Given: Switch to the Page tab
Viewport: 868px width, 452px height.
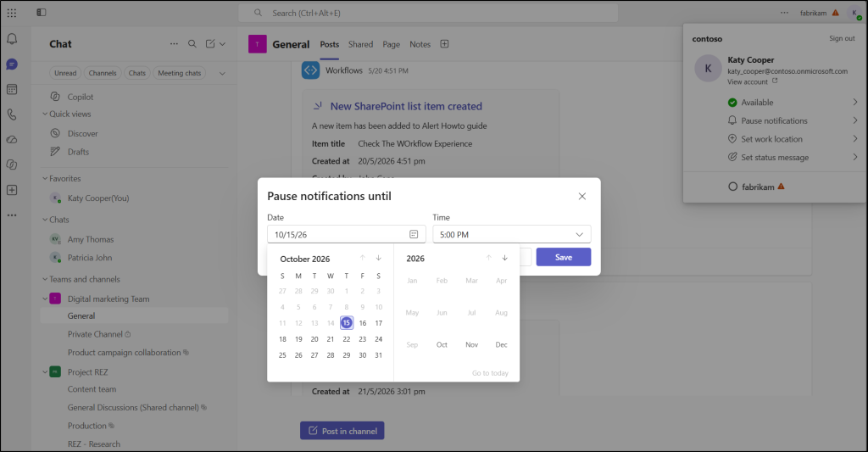Looking at the screenshot, I should click(391, 44).
